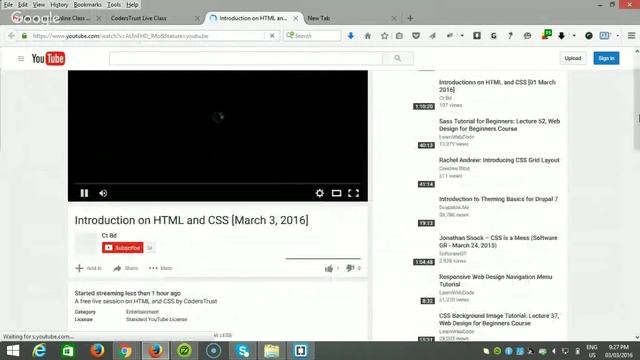Stop page loading with the X button
Viewport: 640px width, 360px height.
[272, 36]
